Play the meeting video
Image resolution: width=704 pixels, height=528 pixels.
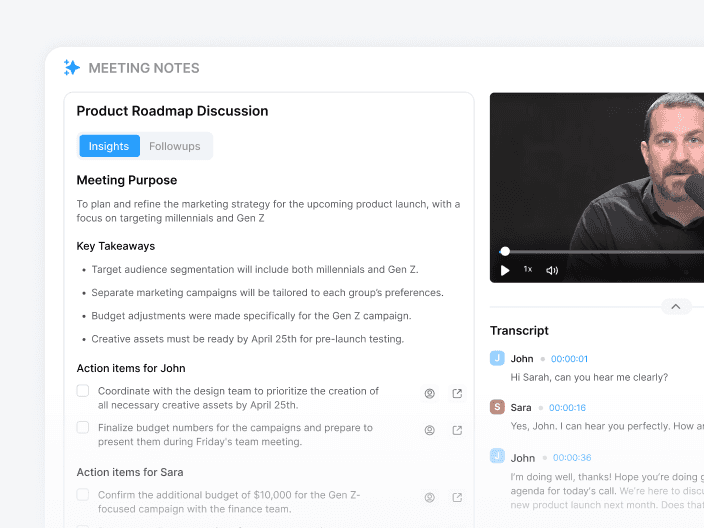(x=505, y=270)
